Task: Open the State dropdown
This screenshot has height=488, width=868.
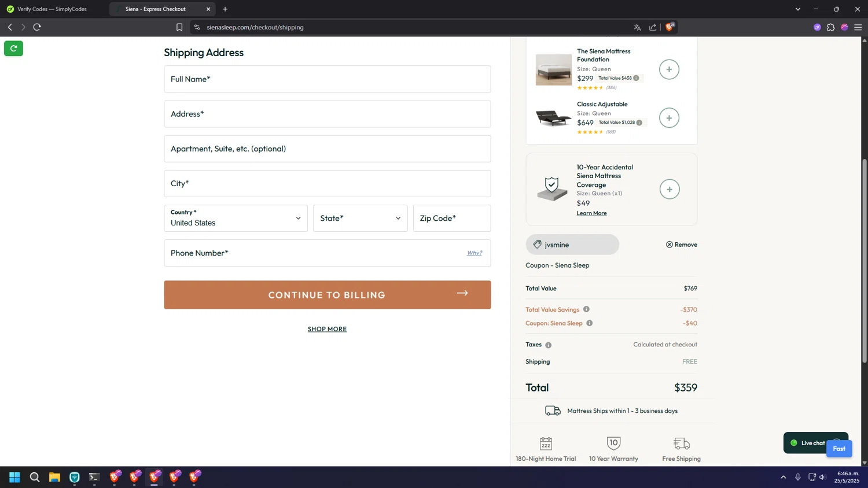Action: tap(361, 218)
